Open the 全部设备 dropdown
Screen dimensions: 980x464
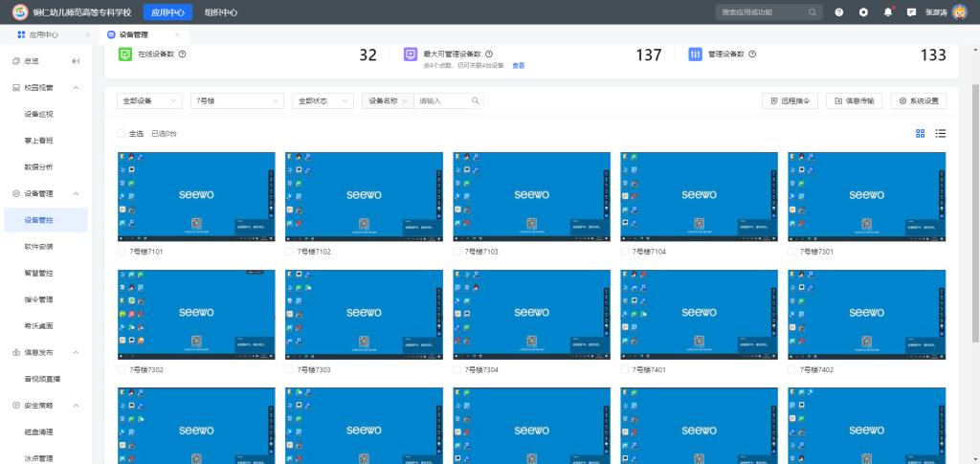coord(149,100)
